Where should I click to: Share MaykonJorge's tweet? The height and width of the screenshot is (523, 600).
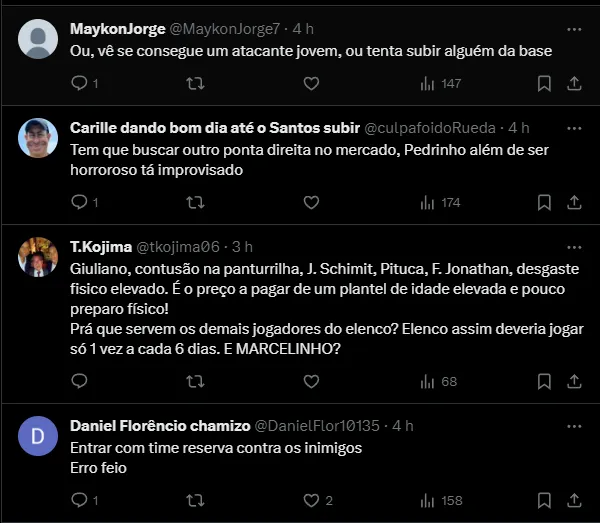point(575,84)
